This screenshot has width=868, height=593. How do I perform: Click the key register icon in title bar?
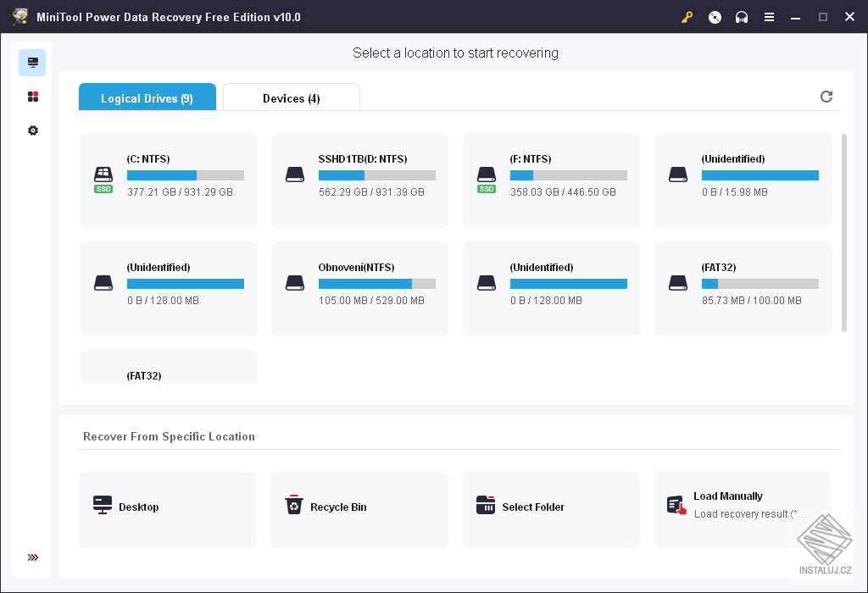687,17
